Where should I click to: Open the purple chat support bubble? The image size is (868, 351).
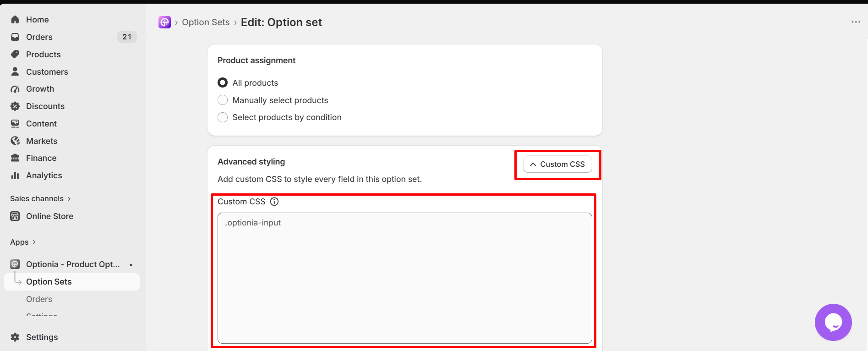pos(833,322)
